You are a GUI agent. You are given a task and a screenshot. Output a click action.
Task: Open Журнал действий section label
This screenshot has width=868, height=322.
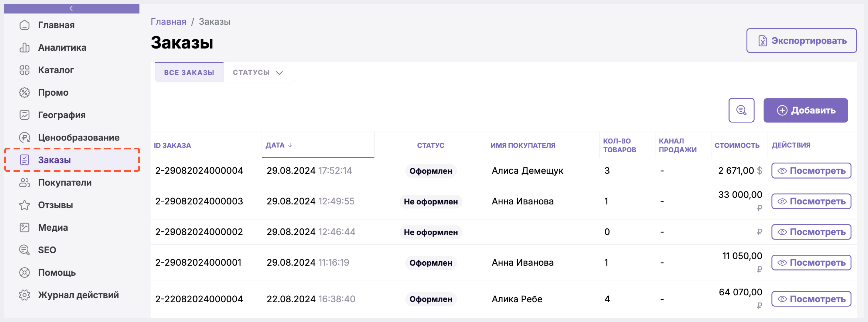(78, 295)
